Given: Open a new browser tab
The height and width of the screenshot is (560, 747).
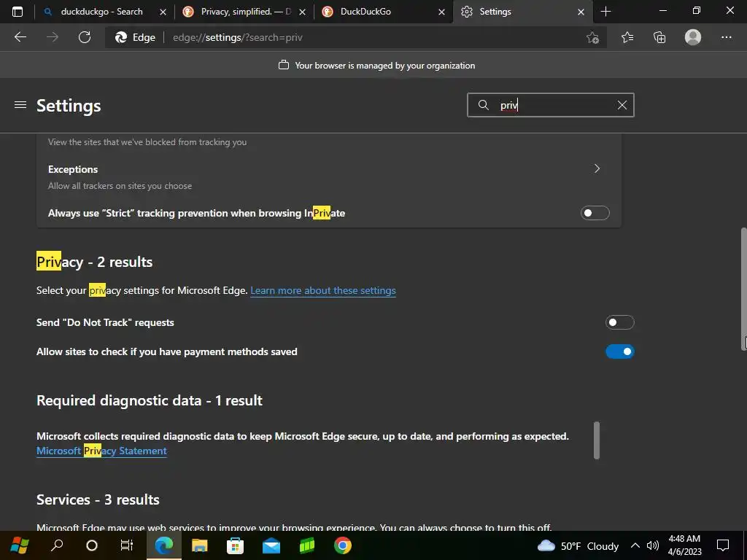Looking at the screenshot, I should [605, 12].
